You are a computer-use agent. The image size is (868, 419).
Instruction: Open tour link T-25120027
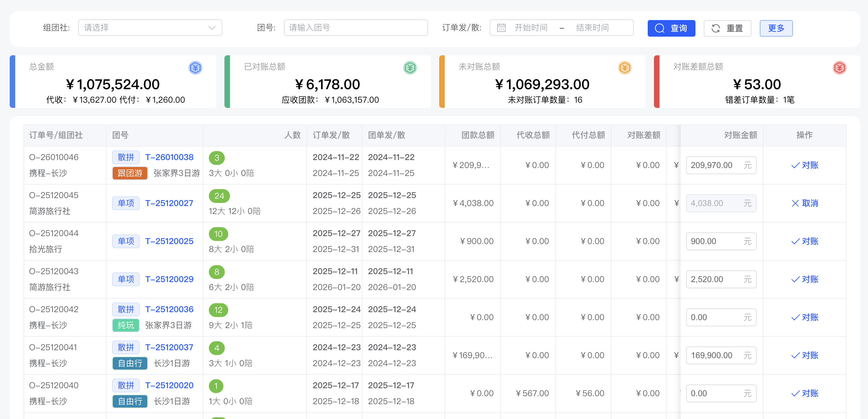[169, 203]
